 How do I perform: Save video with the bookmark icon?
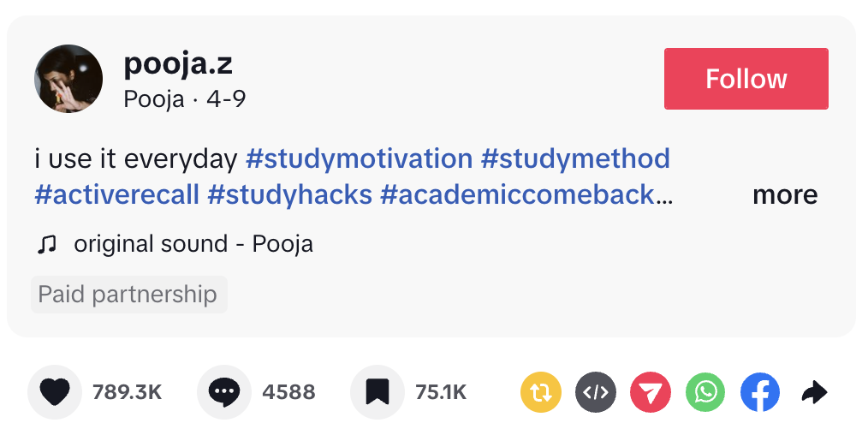pos(378,392)
